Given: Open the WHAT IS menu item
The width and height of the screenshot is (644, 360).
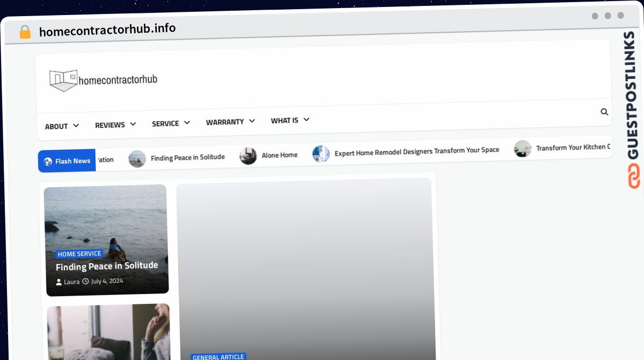Looking at the screenshot, I should coord(284,120).
